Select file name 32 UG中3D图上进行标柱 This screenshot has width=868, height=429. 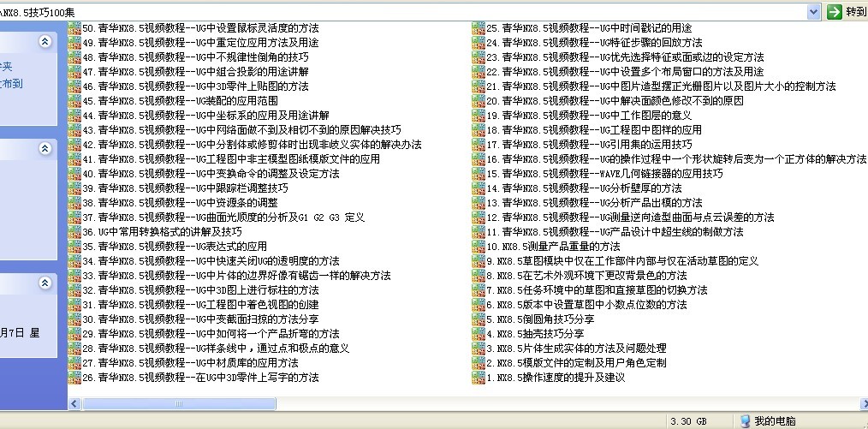click(x=200, y=290)
